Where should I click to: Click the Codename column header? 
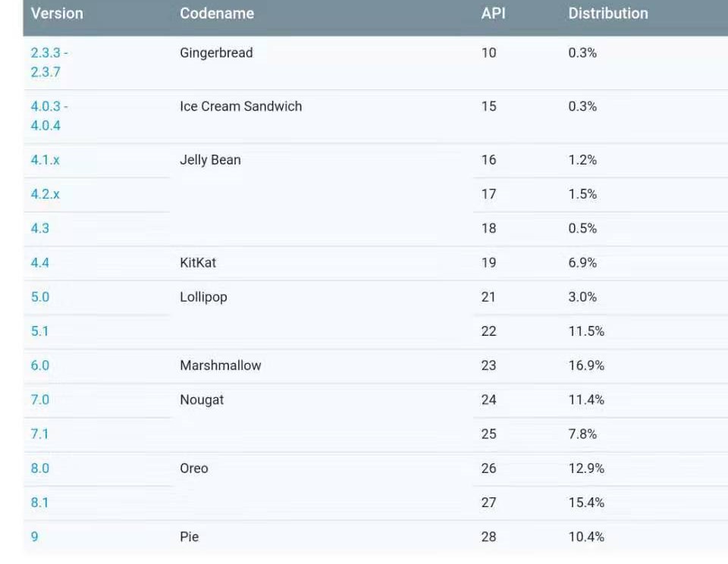coord(217,14)
